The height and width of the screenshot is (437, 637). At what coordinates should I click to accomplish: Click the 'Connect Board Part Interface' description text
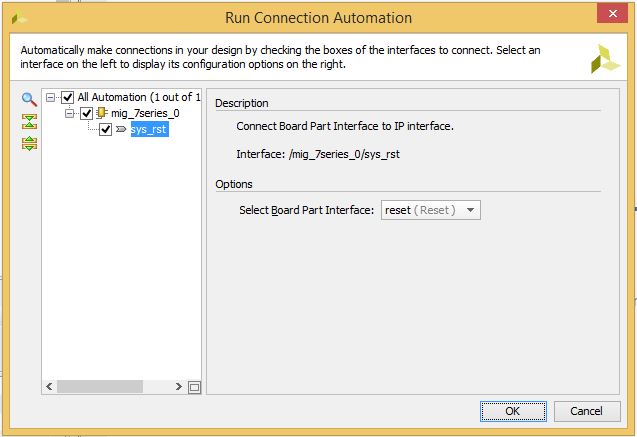click(x=345, y=126)
